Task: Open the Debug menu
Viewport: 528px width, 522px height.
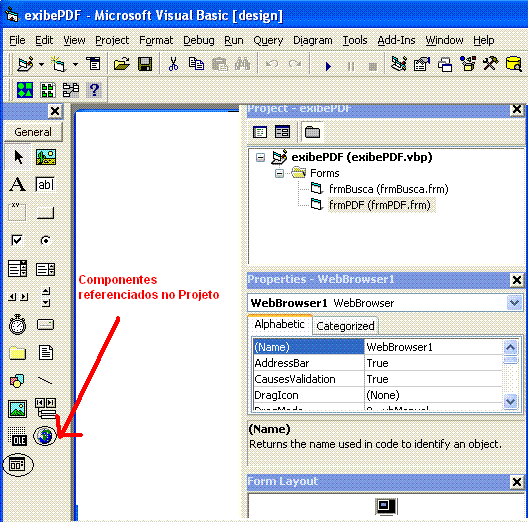Action: (199, 40)
